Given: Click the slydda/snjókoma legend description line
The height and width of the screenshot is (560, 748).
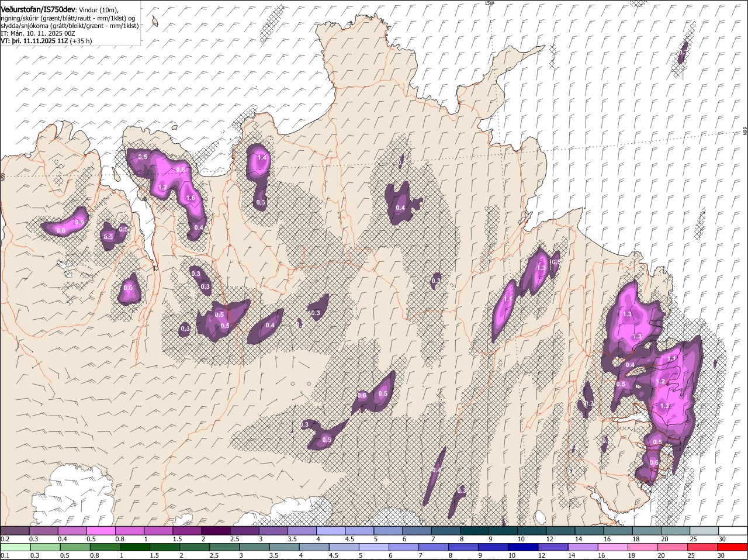Looking at the screenshot, I should click(70, 26).
